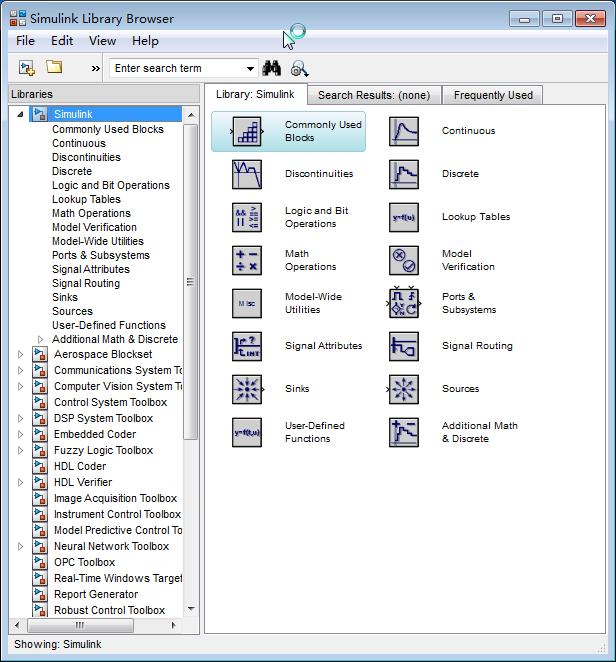
Task: Select User-Defined Functions in tree
Action: (x=109, y=325)
